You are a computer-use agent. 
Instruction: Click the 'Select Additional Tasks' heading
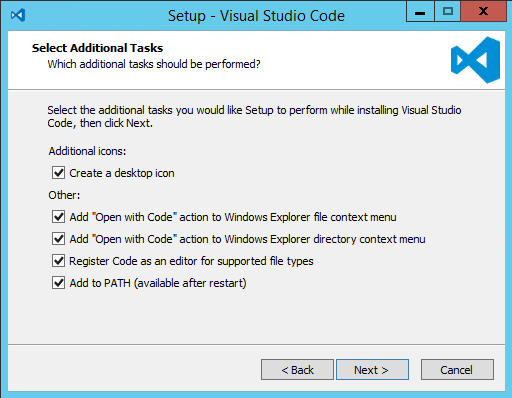(97, 48)
